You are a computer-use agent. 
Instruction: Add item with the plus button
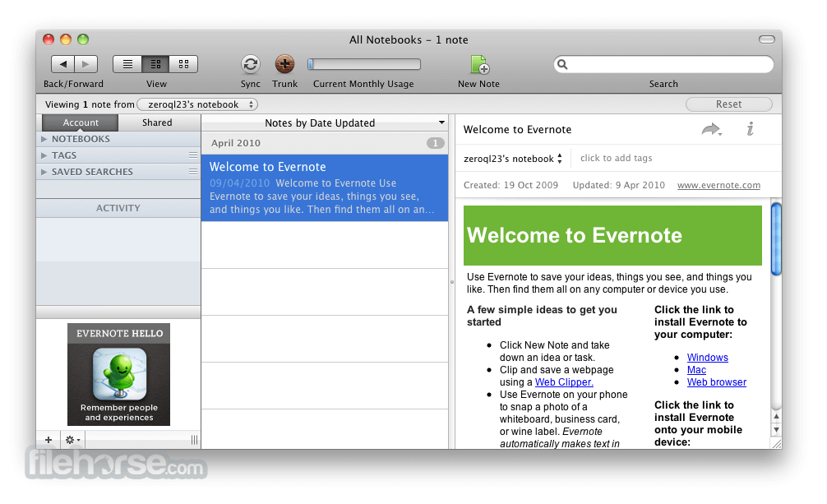(x=49, y=440)
